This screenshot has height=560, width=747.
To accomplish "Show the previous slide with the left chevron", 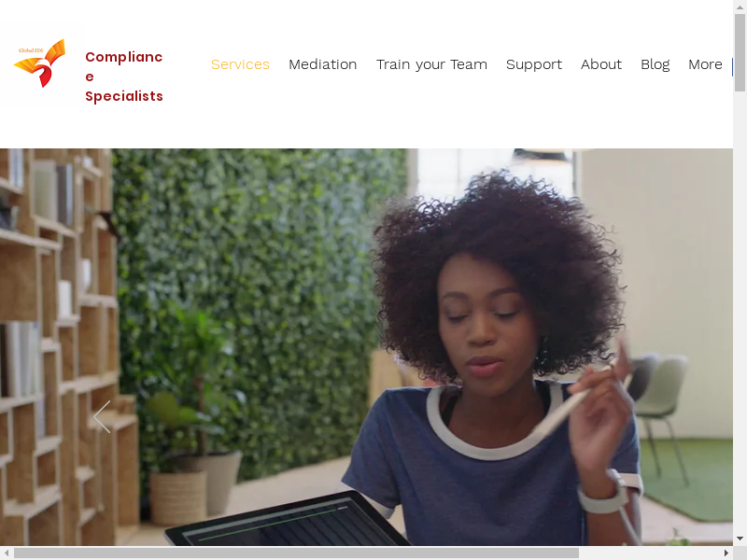I will 102,416.
